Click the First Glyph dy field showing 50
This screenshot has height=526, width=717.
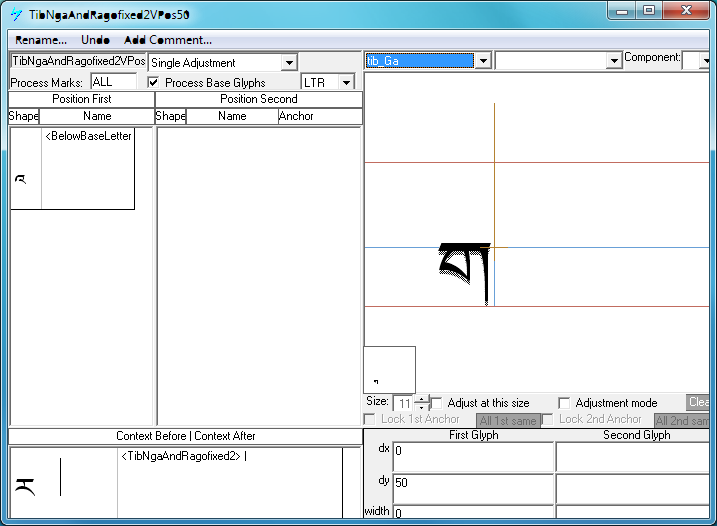click(473, 488)
